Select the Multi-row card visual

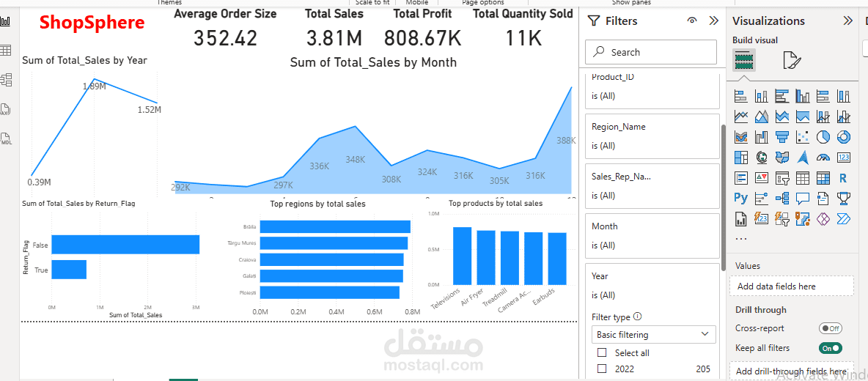741,178
